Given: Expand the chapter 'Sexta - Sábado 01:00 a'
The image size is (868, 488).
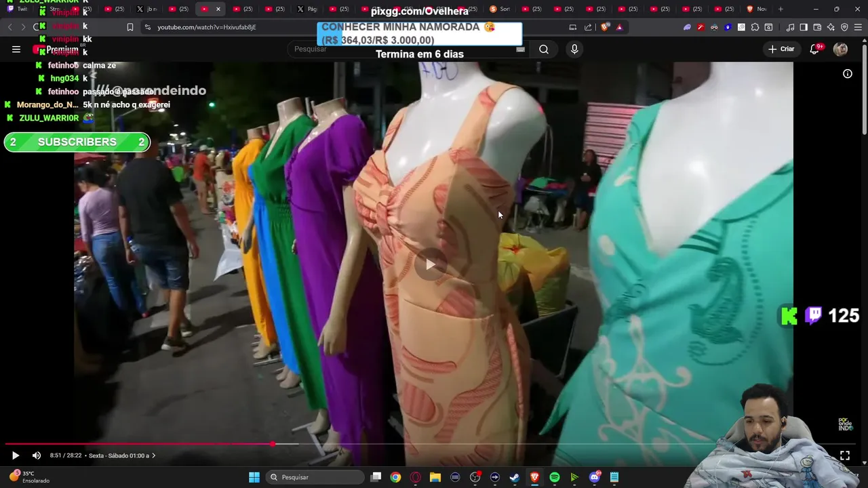Looking at the screenshot, I should click(121, 455).
